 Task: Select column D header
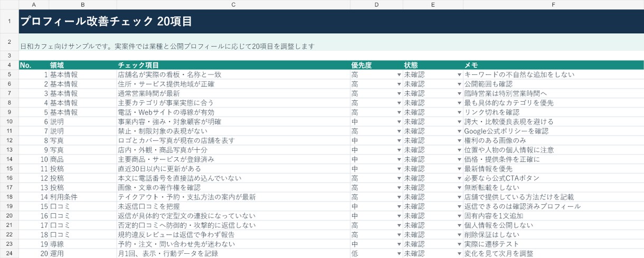pos(376,4)
